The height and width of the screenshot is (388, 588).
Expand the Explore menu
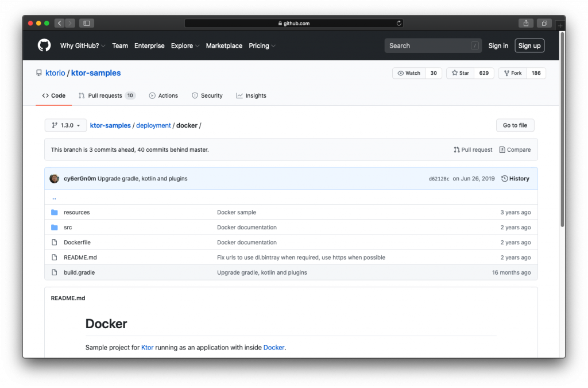(185, 46)
